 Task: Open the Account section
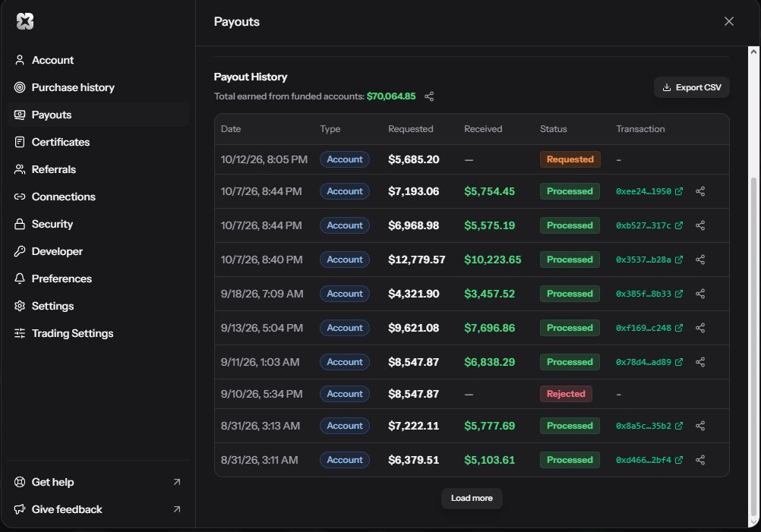tap(99, 60)
